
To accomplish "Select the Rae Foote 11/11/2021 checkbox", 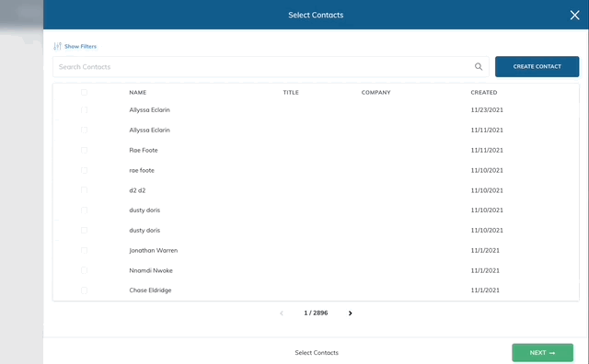I will pos(84,150).
